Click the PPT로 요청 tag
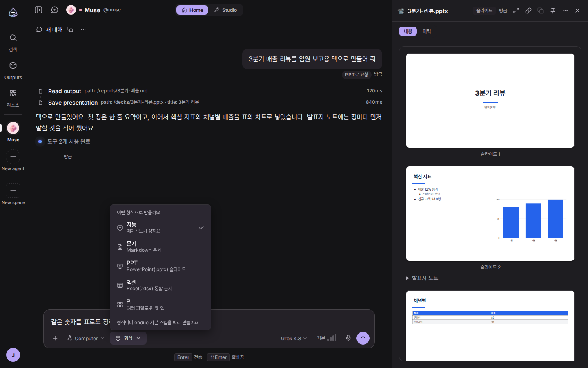The height and width of the screenshot is (368, 588). (x=356, y=74)
